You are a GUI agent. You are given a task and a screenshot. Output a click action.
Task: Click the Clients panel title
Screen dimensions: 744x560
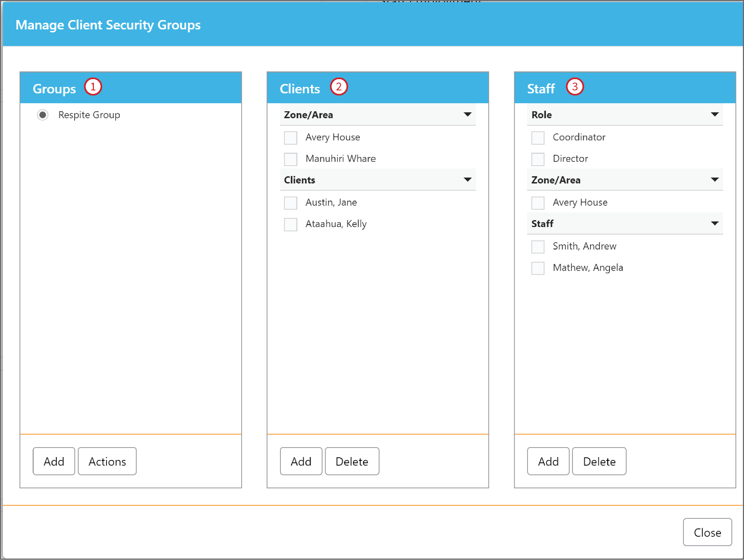point(300,89)
